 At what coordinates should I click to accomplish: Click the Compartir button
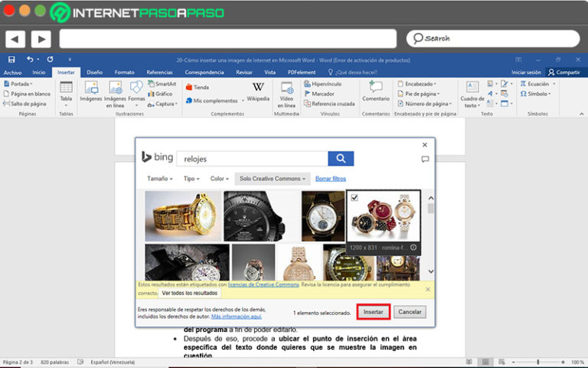(564, 73)
